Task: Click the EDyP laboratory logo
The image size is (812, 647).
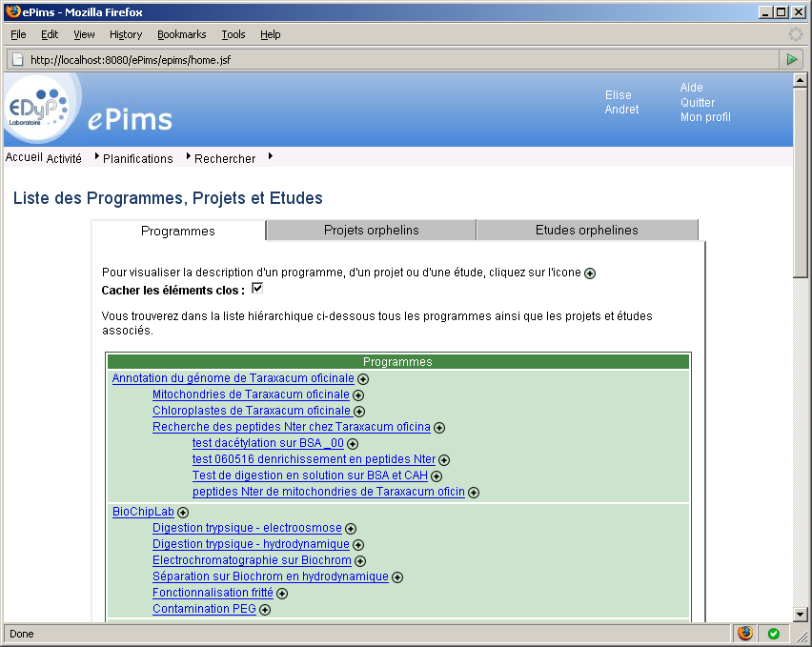Action: pyautogui.click(x=40, y=107)
